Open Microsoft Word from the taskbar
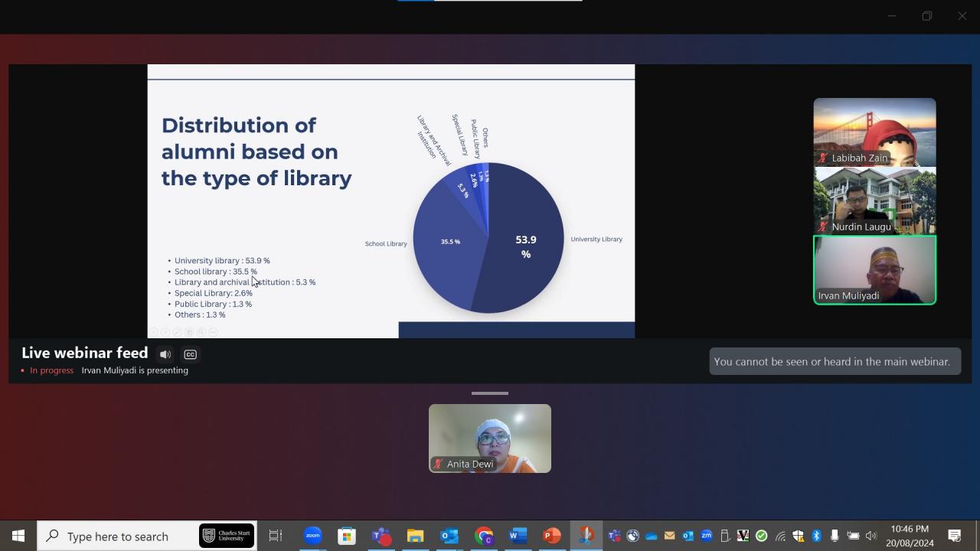 (x=517, y=536)
